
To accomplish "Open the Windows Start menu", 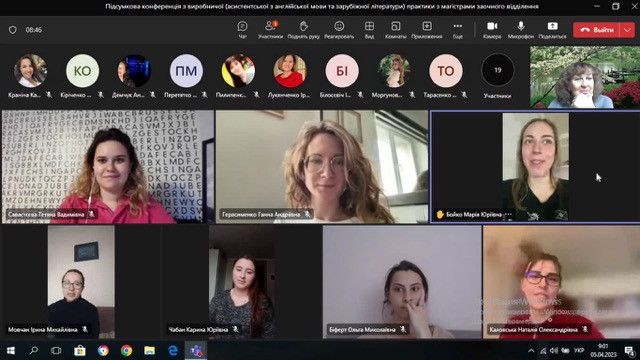I will (x=11, y=351).
